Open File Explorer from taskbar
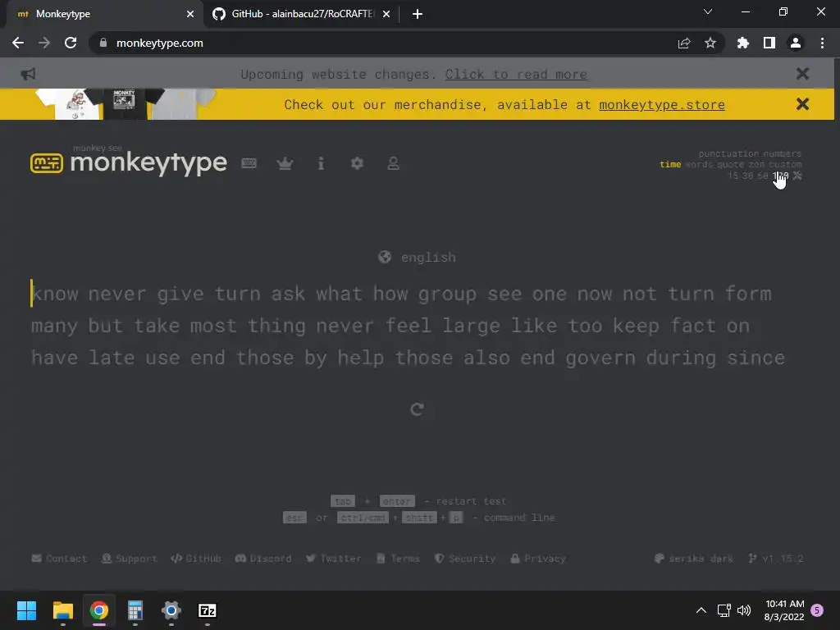This screenshot has height=630, width=840. pos(62,610)
